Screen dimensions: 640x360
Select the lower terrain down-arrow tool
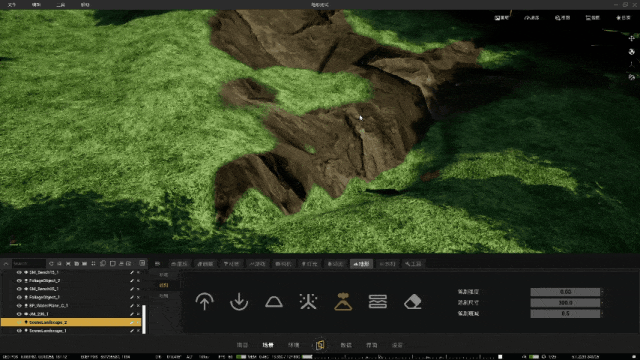239,302
